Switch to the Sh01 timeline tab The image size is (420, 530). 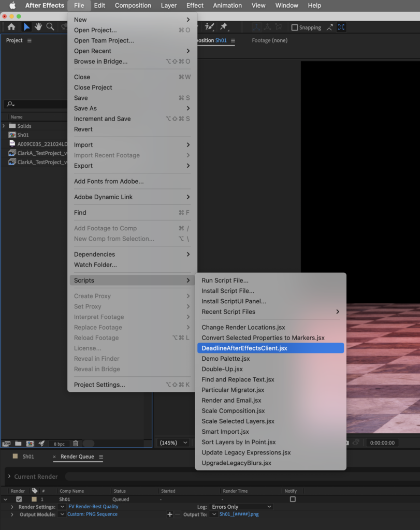click(x=28, y=457)
